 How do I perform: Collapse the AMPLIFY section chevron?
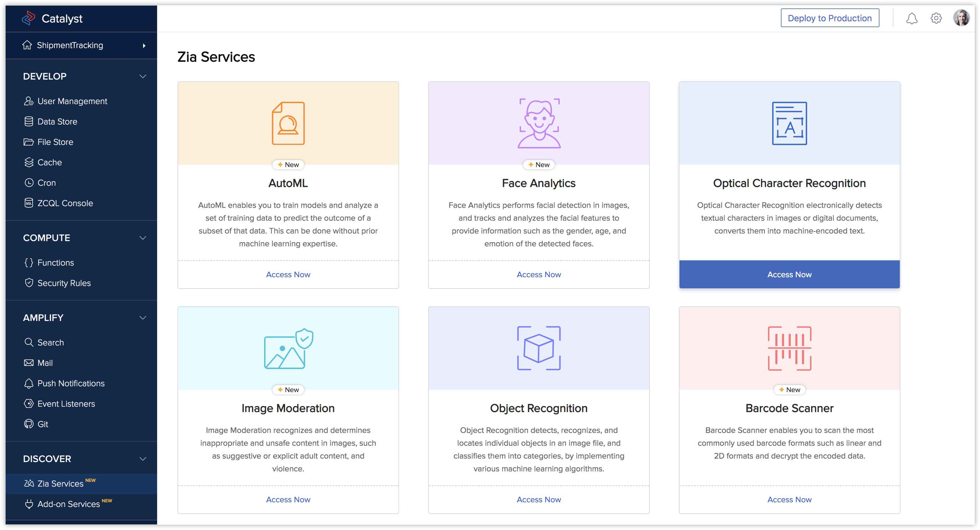coord(143,318)
